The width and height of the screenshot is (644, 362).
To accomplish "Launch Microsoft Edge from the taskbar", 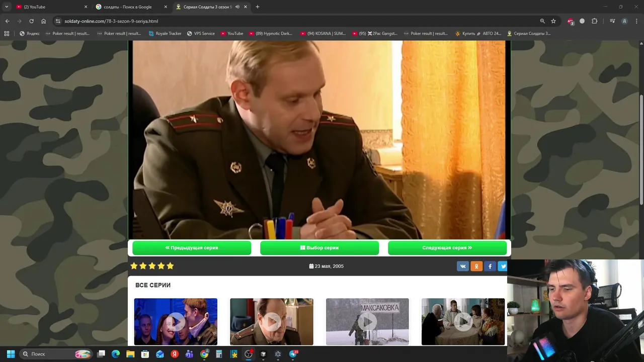I will (x=115, y=354).
